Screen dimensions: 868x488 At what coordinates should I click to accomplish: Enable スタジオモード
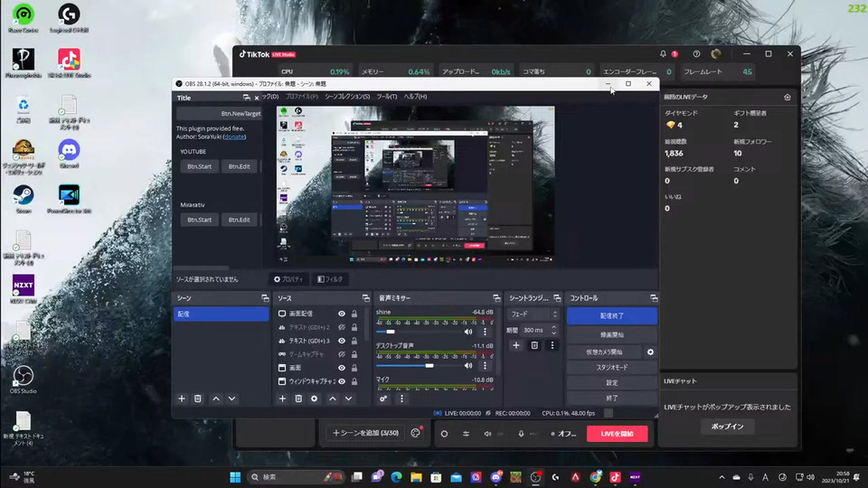(612, 368)
